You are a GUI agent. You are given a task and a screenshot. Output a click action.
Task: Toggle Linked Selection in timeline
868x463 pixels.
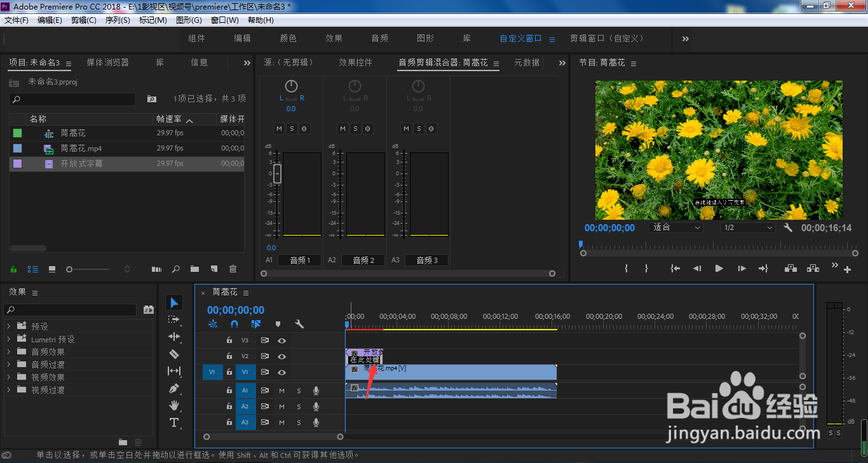click(255, 324)
